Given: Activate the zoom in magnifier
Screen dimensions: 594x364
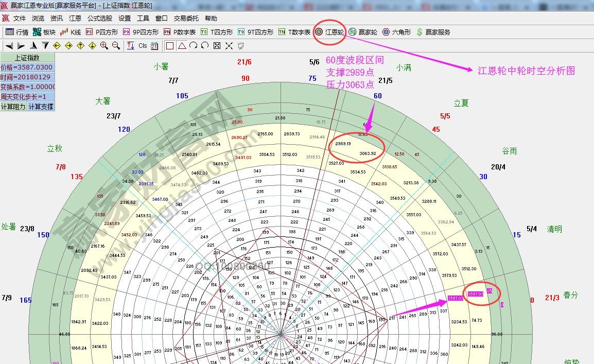Looking at the screenshot, I should (104, 45).
